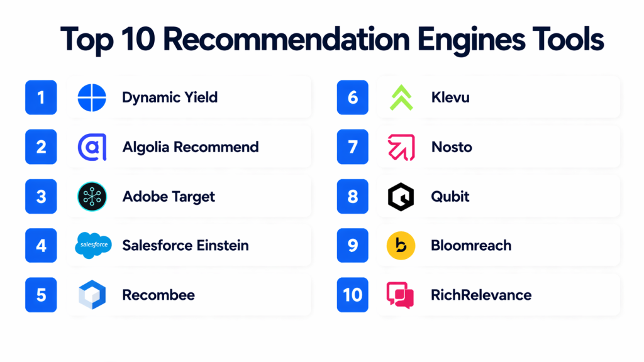Click the Recombee cube logo
The image size is (644, 362).
point(92,295)
